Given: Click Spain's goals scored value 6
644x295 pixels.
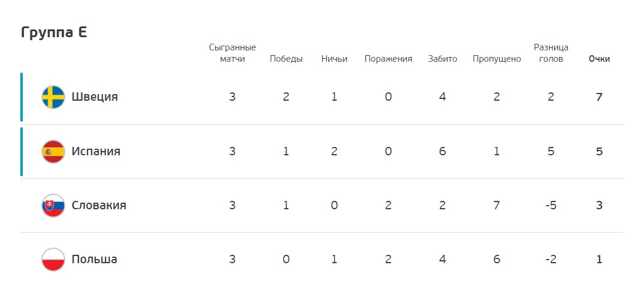Looking at the screenshot, I should (x=442, y=152).
